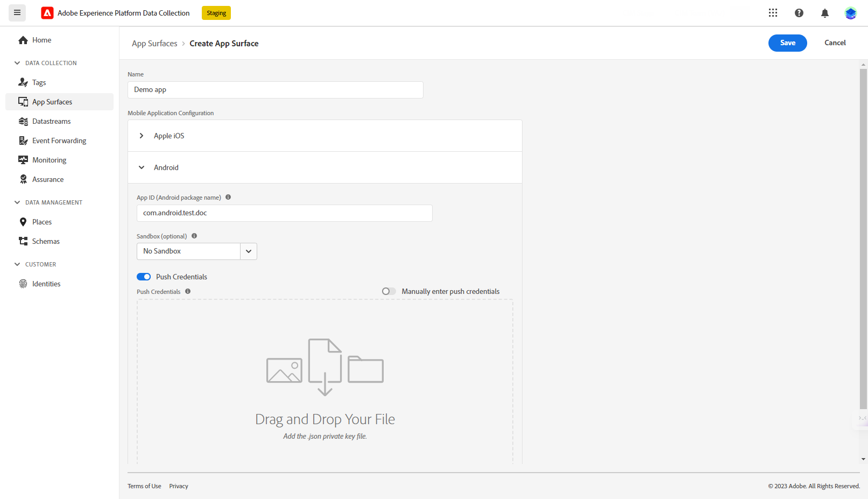Viewport: 868px width, 499px height.
Task: Open Event Forwarding page
Action: [59, 140]
